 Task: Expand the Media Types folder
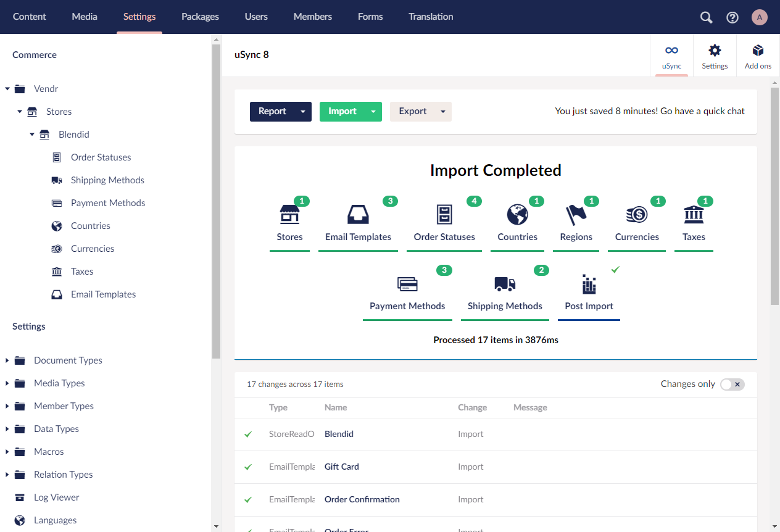[x=7, y=383]
